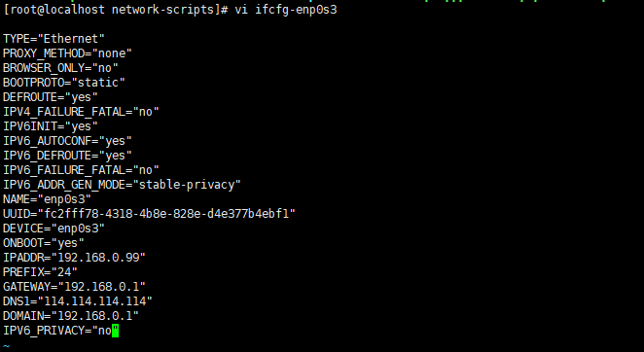644x352 pixels.
Task: Click on PREFIX="24" line
Action: point(40,272)
